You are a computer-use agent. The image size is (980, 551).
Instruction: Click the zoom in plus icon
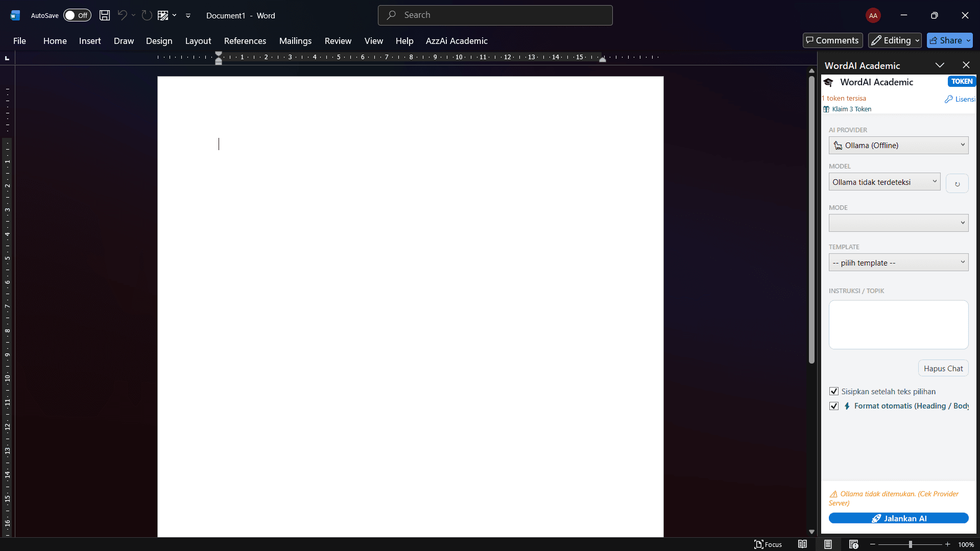948,544
